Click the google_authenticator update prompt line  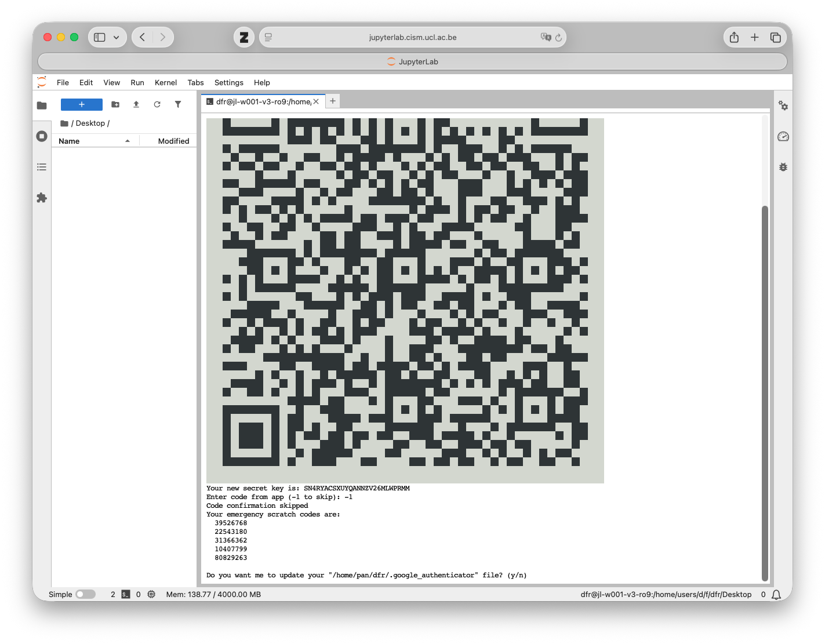point(366,575)
